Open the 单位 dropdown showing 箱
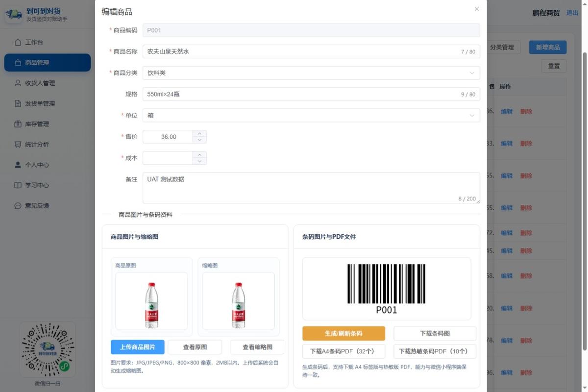This screenshot has height=392, width=588. point(311,116)
